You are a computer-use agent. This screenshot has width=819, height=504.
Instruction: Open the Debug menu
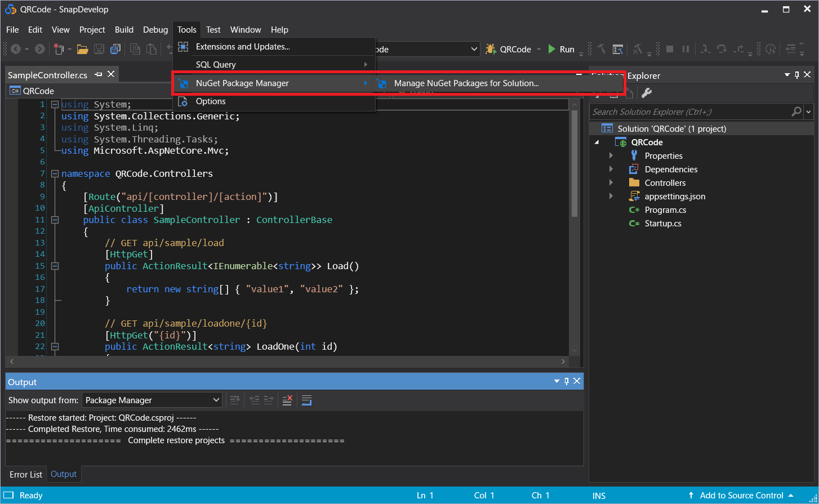point(155,29)
